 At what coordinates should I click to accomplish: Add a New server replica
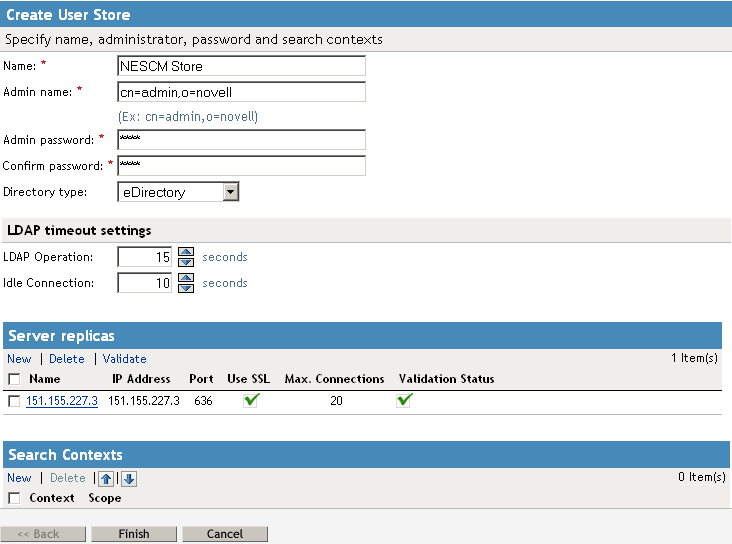(19, 359)
